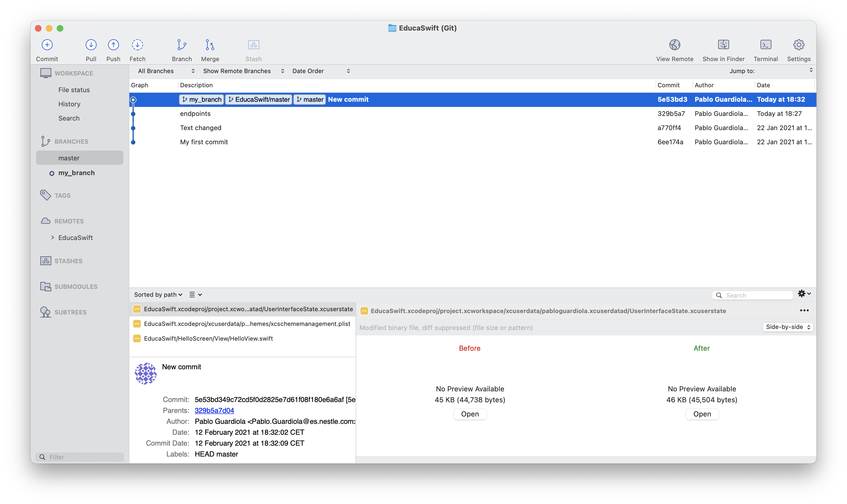This screenshot has width=847, height=504.
Task: Open View Remote globe icon
Action: [674, 45]
